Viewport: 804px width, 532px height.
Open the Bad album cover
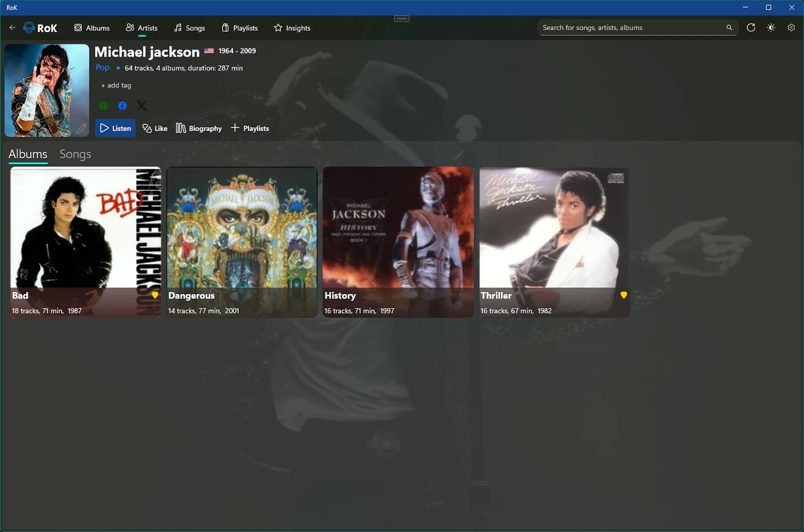pos(86,242)
